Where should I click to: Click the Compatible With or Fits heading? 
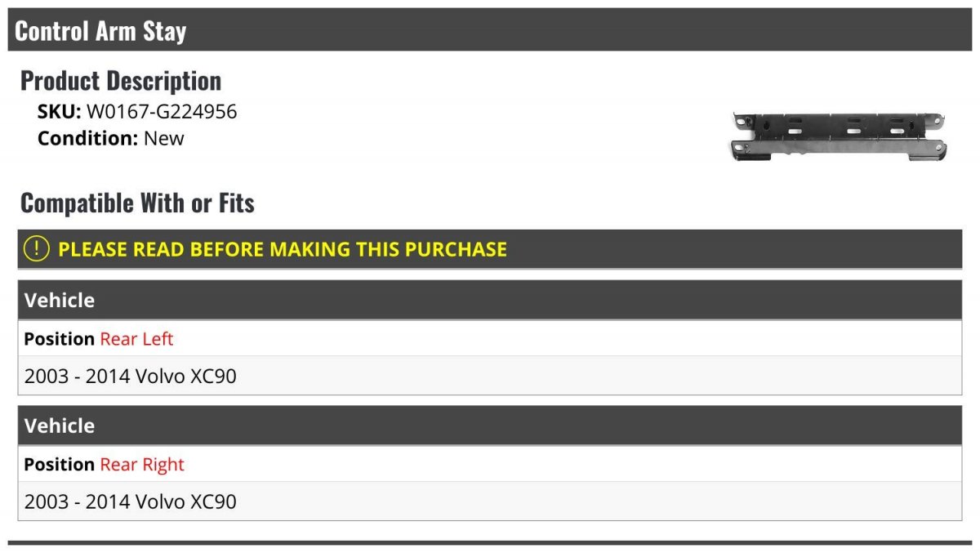tap(137, 203)
